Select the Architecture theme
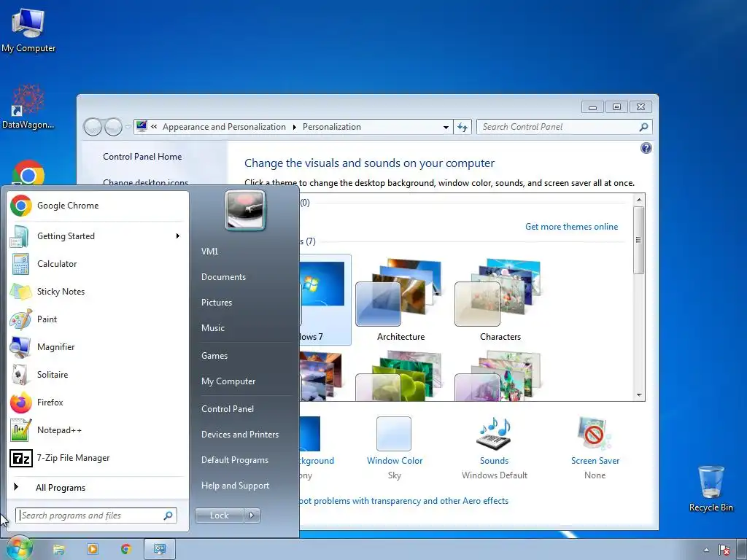The image size is (747, 560). 400,300
